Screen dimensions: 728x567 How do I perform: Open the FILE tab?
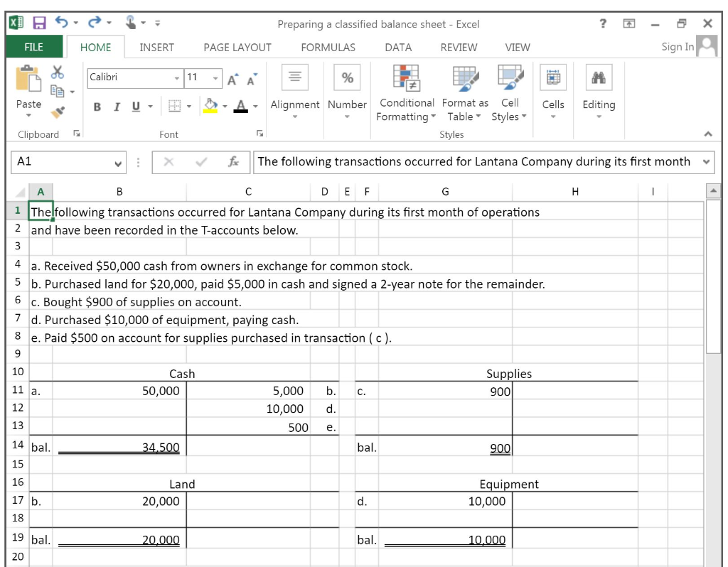pos(34,48)
